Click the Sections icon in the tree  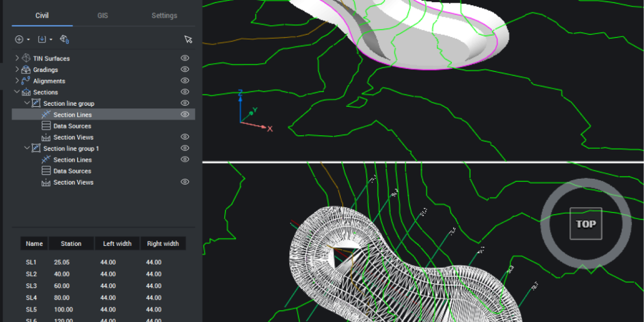point(26,92)
